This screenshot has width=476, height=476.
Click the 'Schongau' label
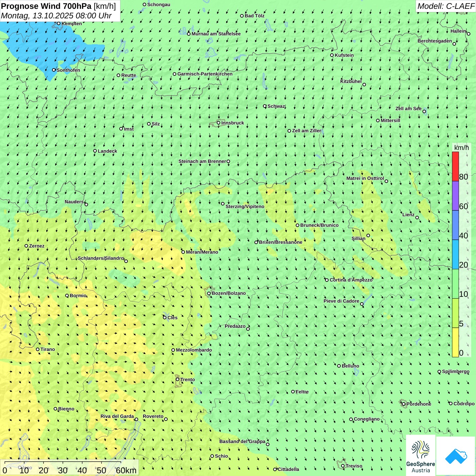tap(158, 4)
